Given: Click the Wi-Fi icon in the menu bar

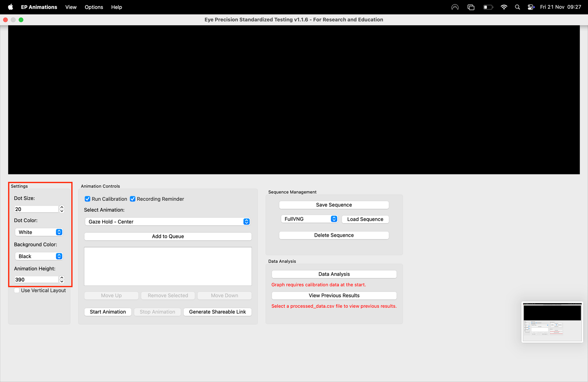Looking at the screenshot, I should 504,7.
